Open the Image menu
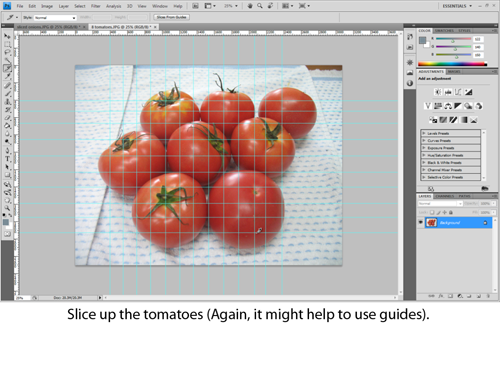 [x=47, y=6]
